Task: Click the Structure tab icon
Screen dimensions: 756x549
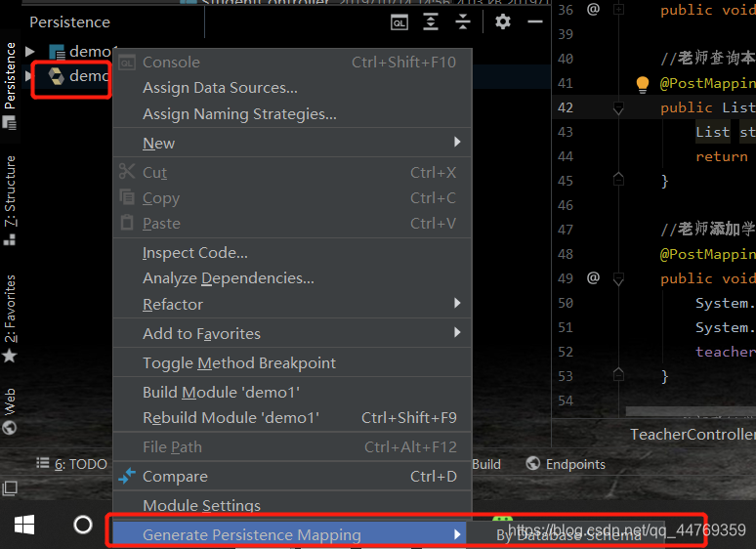Action: pos(10,239)
